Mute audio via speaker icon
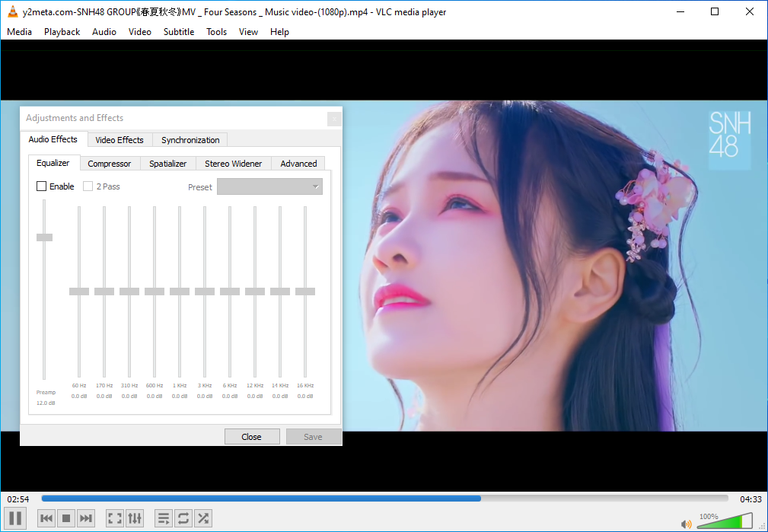The height and width of the screenshot is (532, 768). (686, 524)
